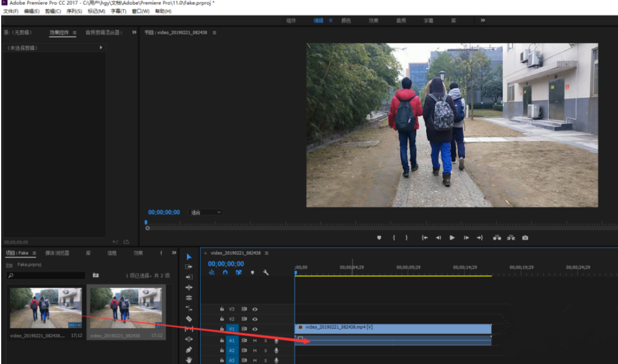This screenshot has height=364, width=618.
Task: Switch to the 媒体浏览器 tab
Action: pyautogui.click(x=57, y=253)
